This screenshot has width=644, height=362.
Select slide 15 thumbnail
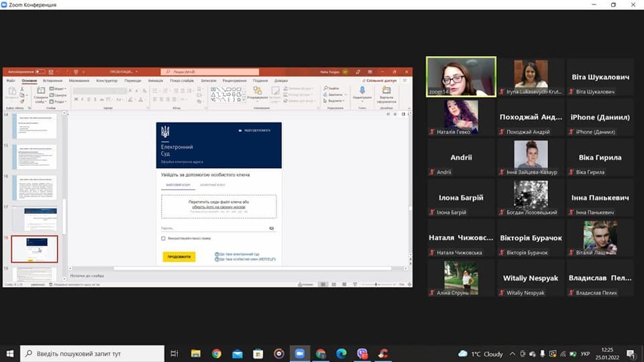click(34, 157)
